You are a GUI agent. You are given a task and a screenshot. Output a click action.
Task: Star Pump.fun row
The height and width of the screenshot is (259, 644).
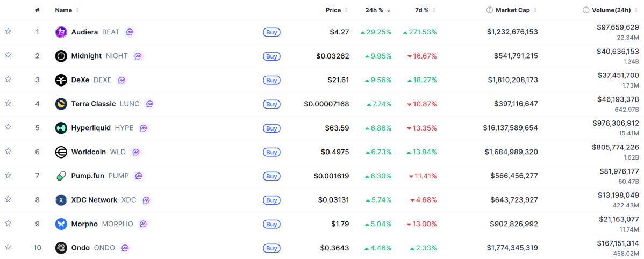click(8, 175)
